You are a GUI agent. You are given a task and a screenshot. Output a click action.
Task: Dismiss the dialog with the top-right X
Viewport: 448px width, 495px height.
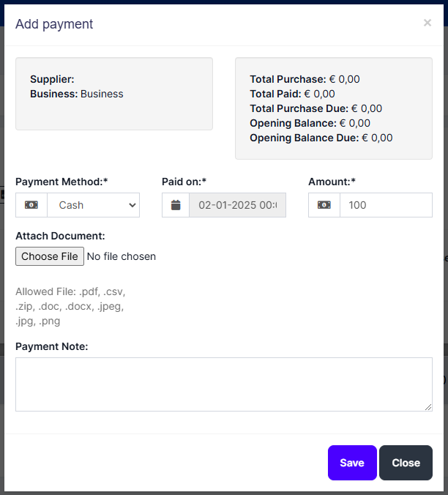pyautogui.click(x=428, y=23)
